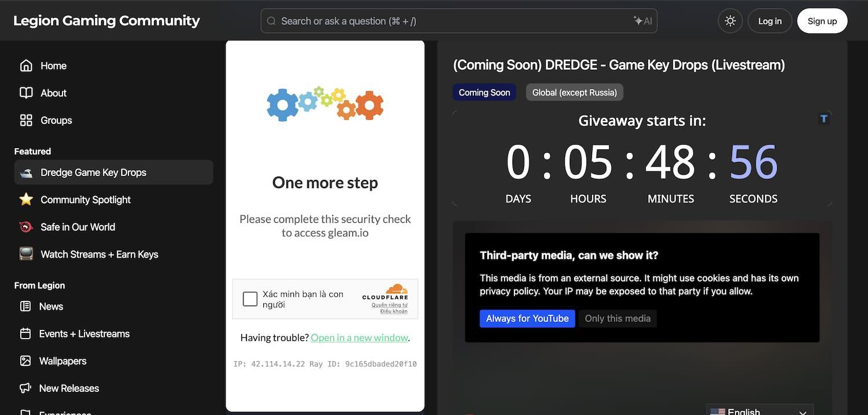Click the 'Featured' sidebar heading

click(32, 151)
